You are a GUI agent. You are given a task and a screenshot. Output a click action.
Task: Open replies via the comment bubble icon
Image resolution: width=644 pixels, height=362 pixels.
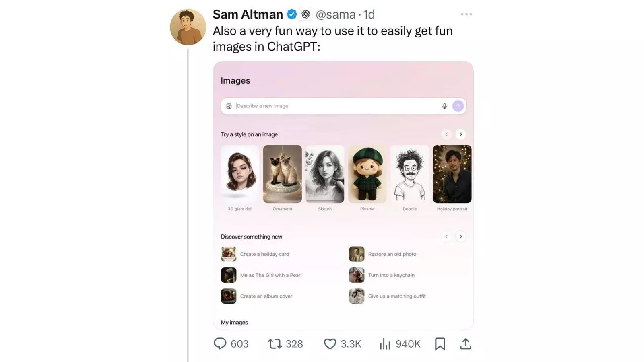221,344
